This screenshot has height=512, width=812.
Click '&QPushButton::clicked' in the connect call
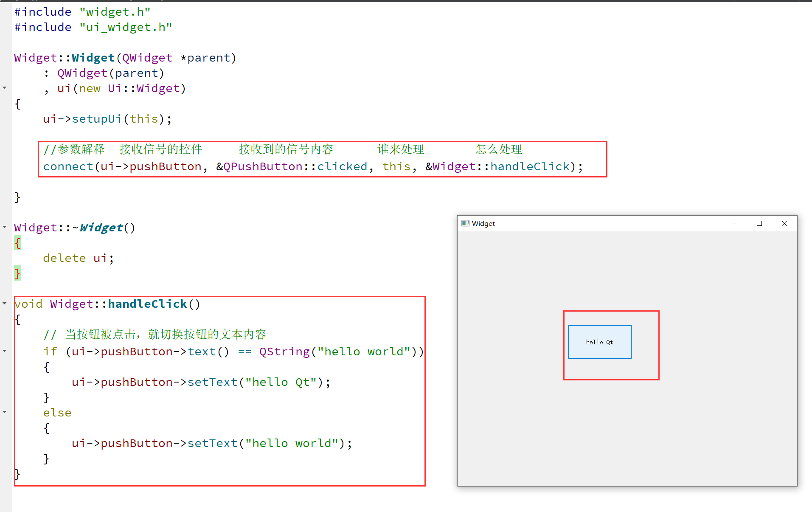pyautogui.click(x=292, y=166)
